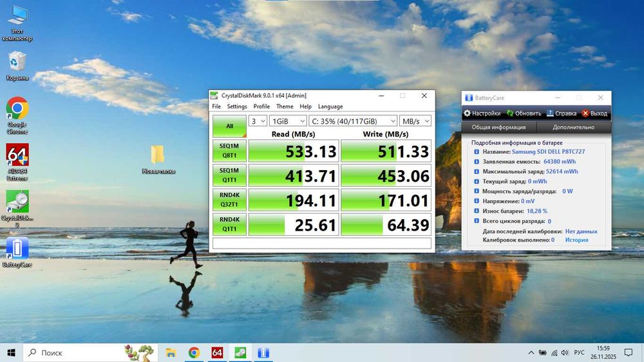Open the taskbar clock showing 15:59
The height and width of the screenshot is (362, 644).
coord(603,352)
